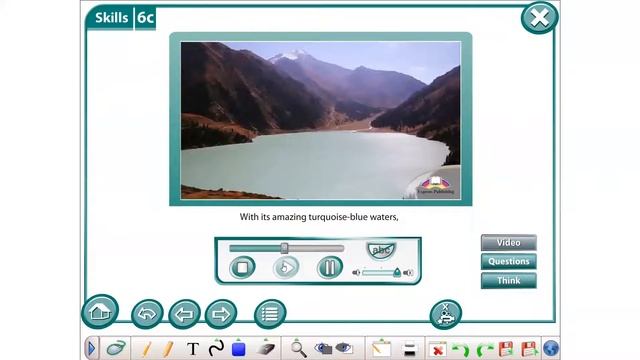
Task: Open the Video section
Action: 509,242
